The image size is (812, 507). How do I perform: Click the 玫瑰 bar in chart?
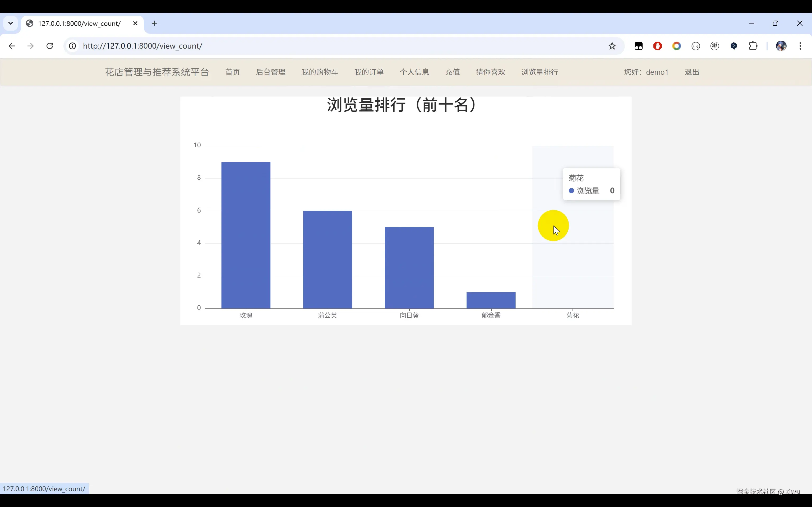coord(246,235)
